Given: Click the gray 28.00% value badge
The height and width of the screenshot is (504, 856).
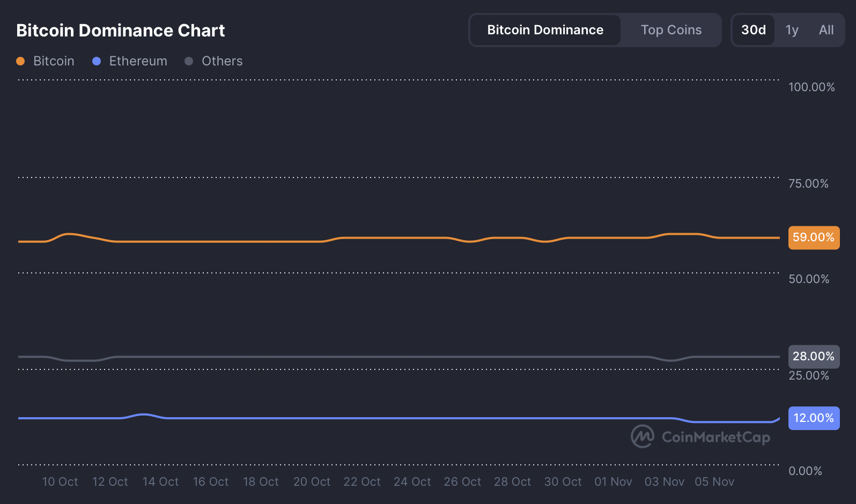Looking at the screenshot, I should click(814, 357).
